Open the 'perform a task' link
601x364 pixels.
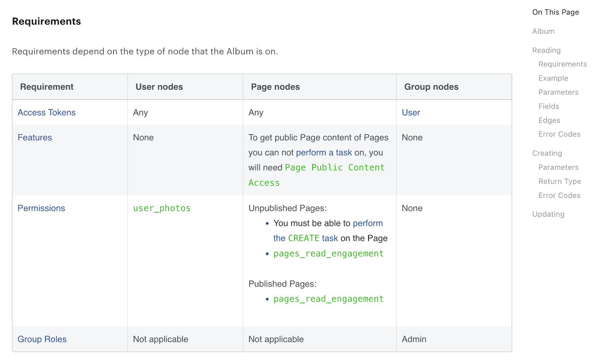(x=324, y=153)
